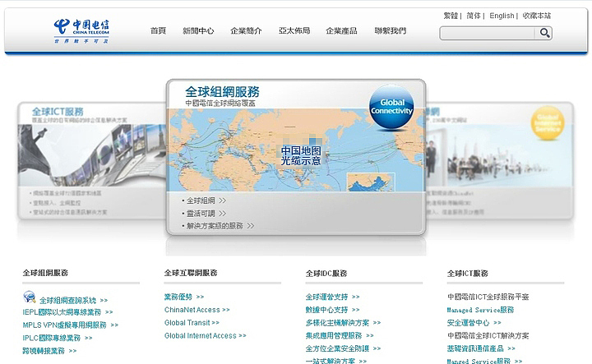The image size is (592, 364).
Task: Open the MPLS VPN虛擬專用網服務 link
Action: click(x=65, y=325)
